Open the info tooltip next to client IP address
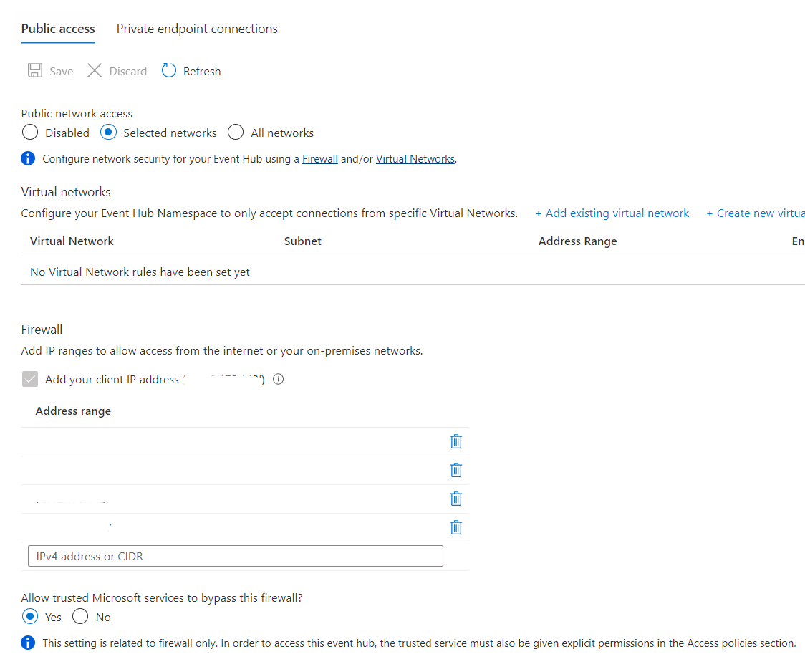 (x=278, y=379)
